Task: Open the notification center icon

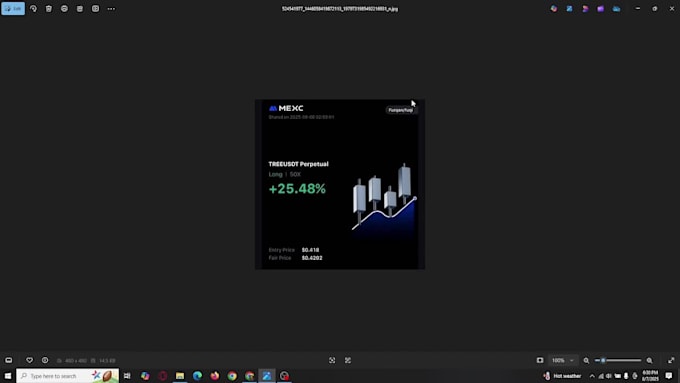Action: point(669,376)
